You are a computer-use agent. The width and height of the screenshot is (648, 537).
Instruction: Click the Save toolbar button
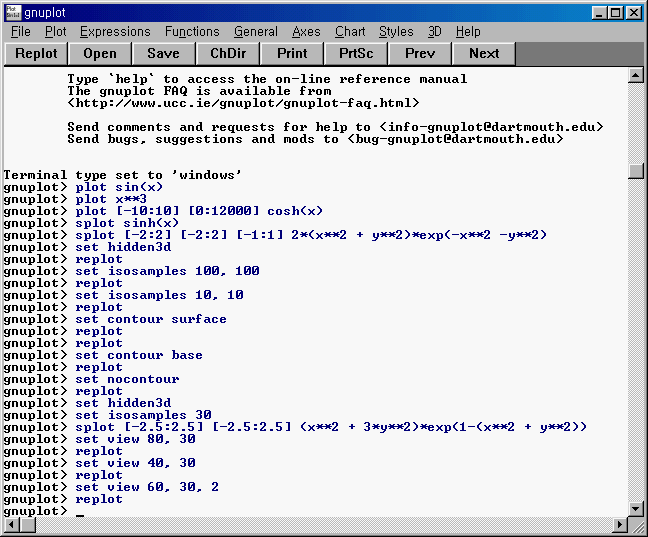click(163, 54)
